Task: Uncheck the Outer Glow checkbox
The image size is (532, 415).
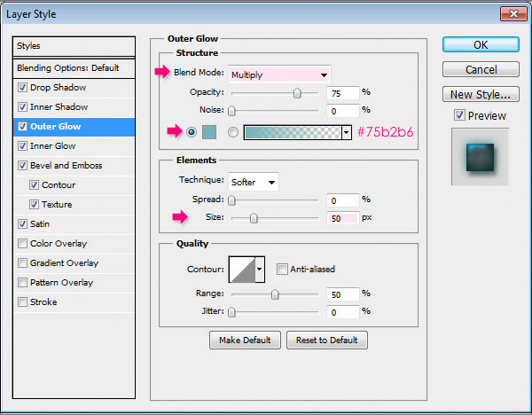Action: coord(22,127)
